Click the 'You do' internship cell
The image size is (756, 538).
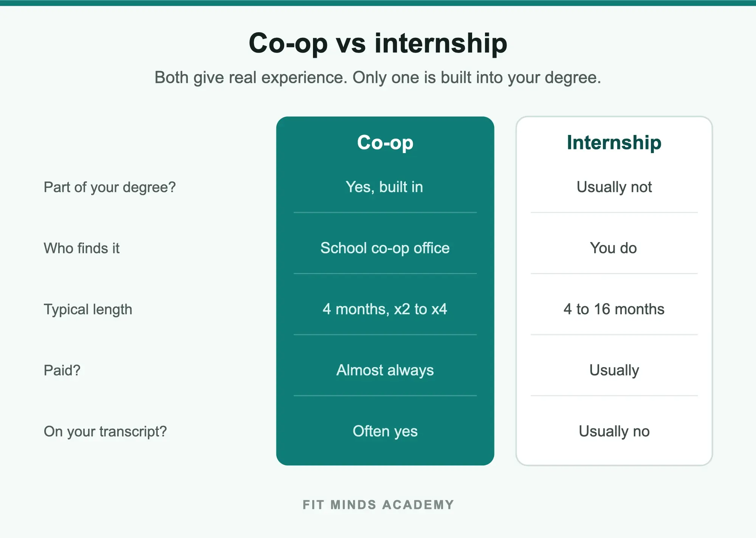coord(613,248)
